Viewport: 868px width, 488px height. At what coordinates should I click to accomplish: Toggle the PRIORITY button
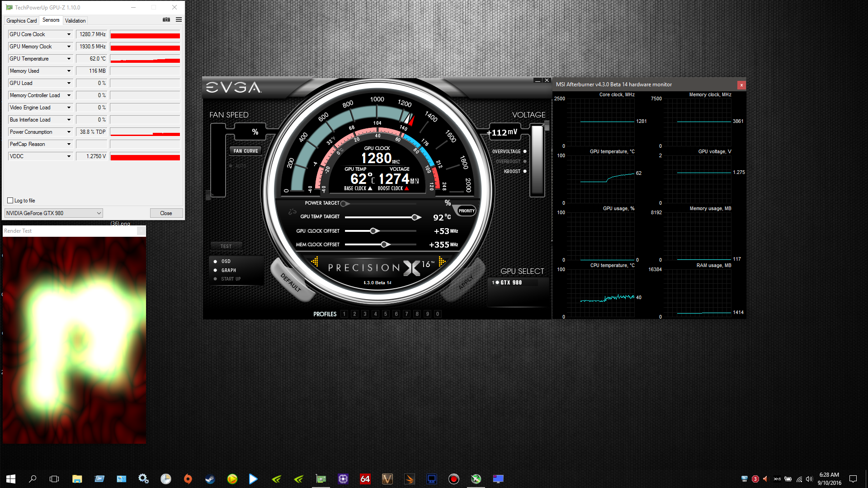(x=467, y=211)
